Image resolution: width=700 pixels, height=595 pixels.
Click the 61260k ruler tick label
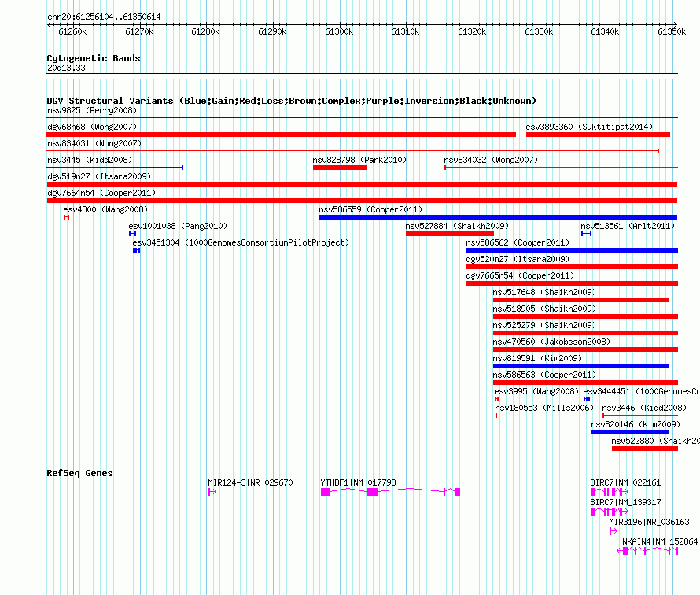pos(72,31)
